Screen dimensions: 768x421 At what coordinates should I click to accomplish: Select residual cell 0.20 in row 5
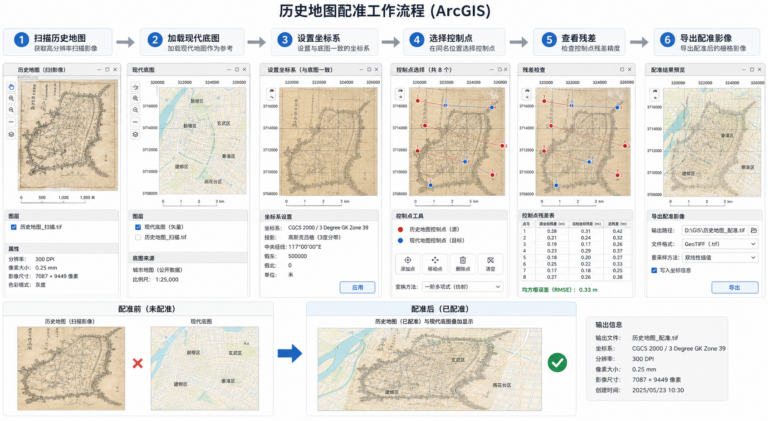(586, 257)
